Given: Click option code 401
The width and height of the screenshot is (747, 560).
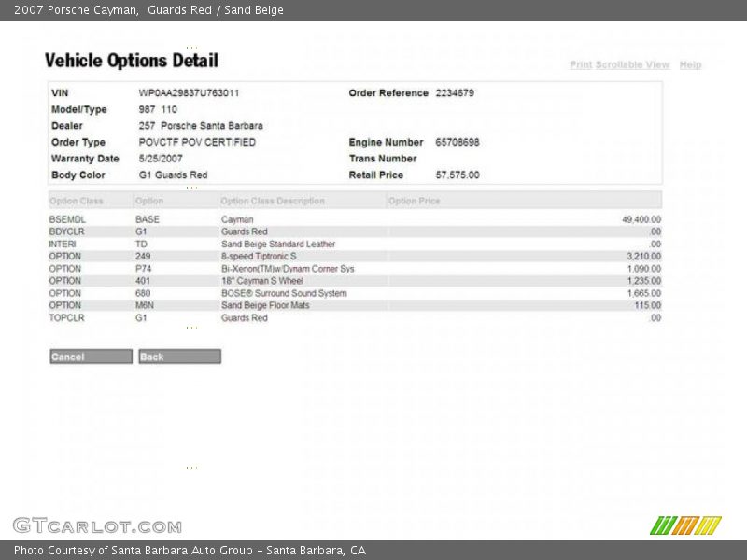Looking at the screenshot, I should pyautogui.click(x=143, y=281).
